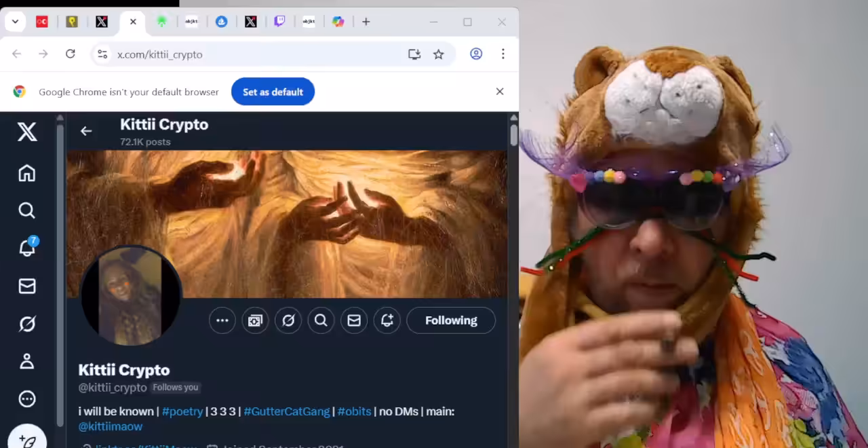The height and width of the screenshot is (448, 868).
Task: Open the #obits hashtag link
Action: point(355,411)
